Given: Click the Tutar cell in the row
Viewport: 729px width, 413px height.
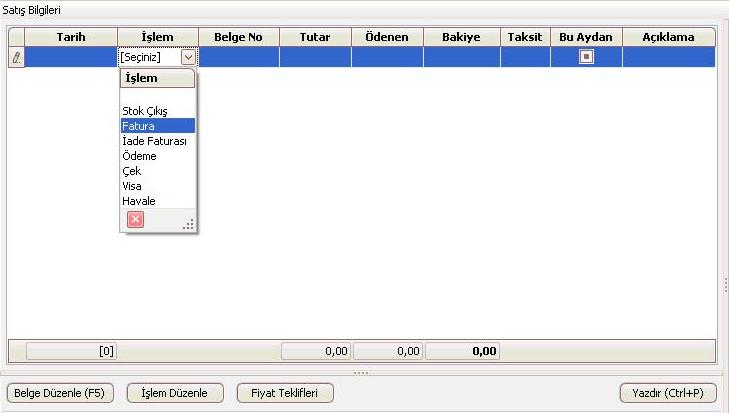Looking at the screenshot, I should coord(315,57).
